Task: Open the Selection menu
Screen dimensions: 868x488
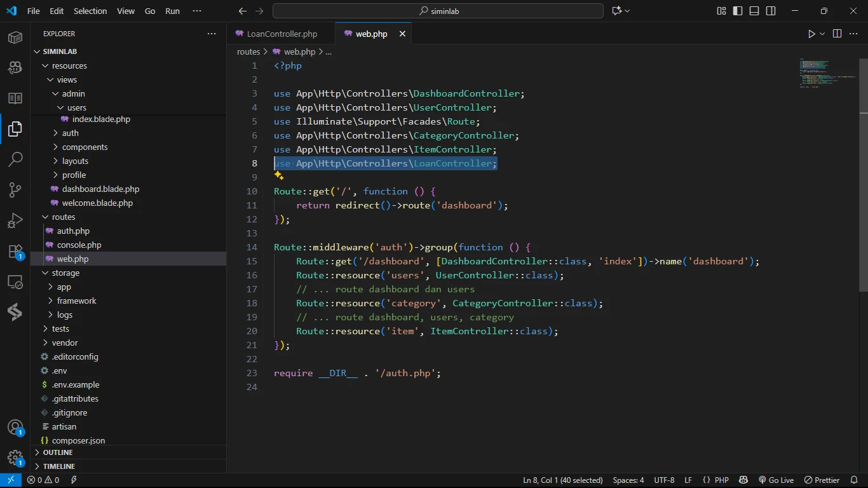Action: pos(90,11)
